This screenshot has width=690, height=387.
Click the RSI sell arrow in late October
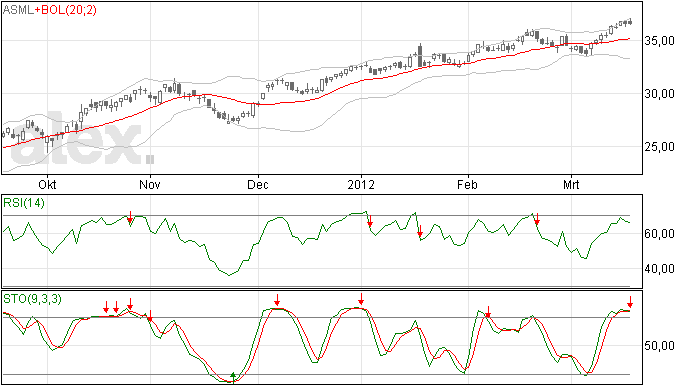(130, 217)
